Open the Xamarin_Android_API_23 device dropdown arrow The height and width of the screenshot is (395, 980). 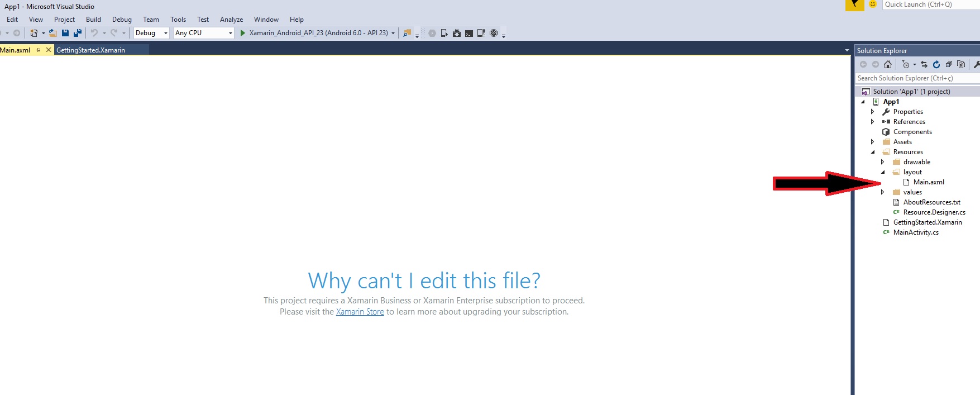click(393, 33)
